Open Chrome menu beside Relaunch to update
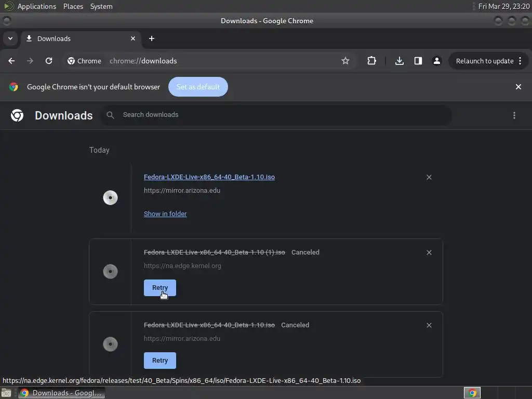The width and height of the screenshot is (532, 399). [520, 61]
